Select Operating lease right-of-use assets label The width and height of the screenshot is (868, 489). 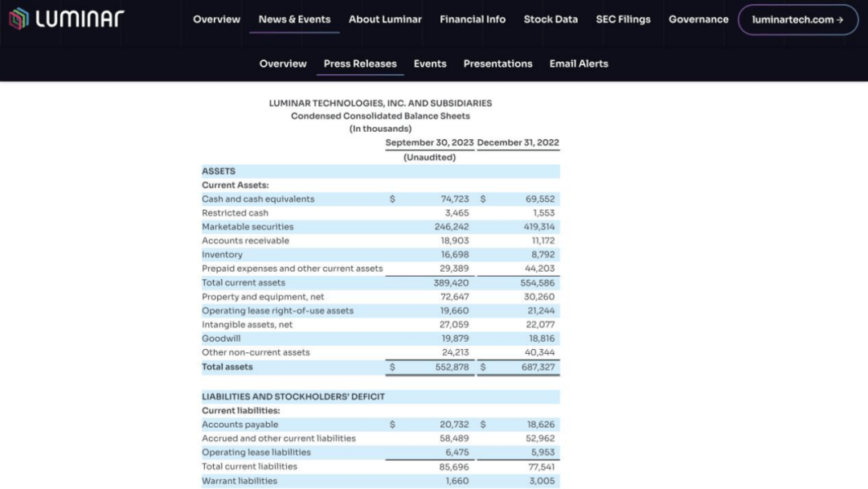pyautogui.click(x=277, y=310)
